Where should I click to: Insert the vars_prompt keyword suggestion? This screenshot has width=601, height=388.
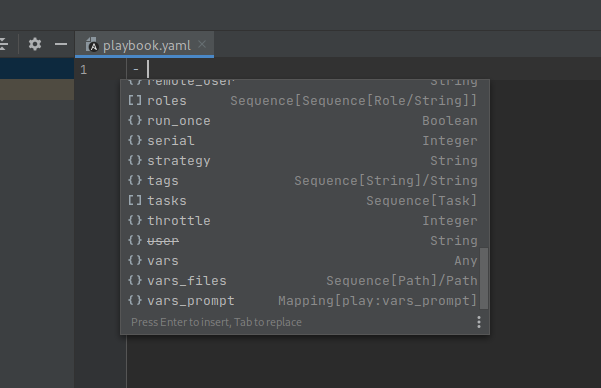tap(305, 301)
